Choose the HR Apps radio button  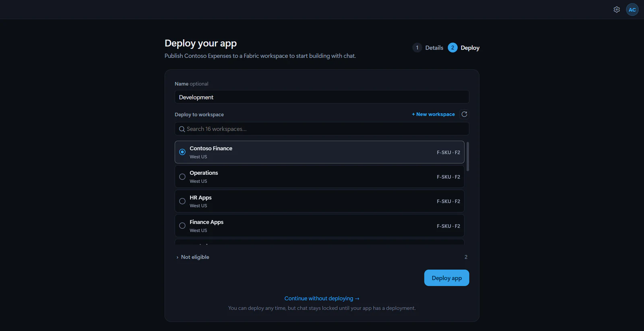click(x=182, y=201)
